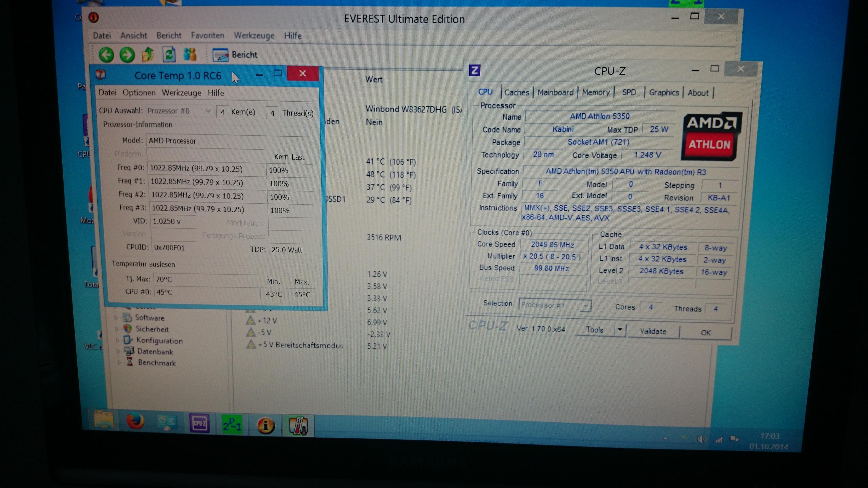Switch to the Mainboard tab in CPU-Z
The height and width of the screenshot is (488, 868).
(x=555, y=92)
